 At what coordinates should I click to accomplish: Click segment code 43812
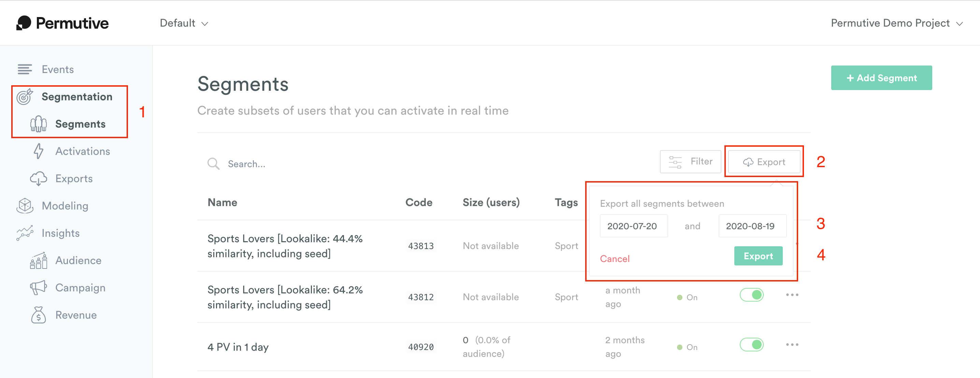pos(421,297)
